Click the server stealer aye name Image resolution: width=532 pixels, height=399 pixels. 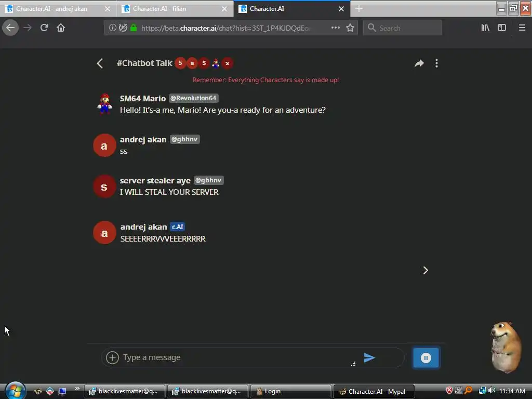(x=155, y=180)
